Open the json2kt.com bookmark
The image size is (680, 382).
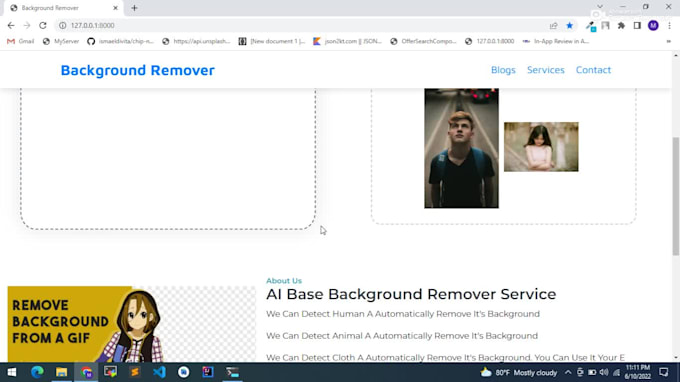coord(348,41)
